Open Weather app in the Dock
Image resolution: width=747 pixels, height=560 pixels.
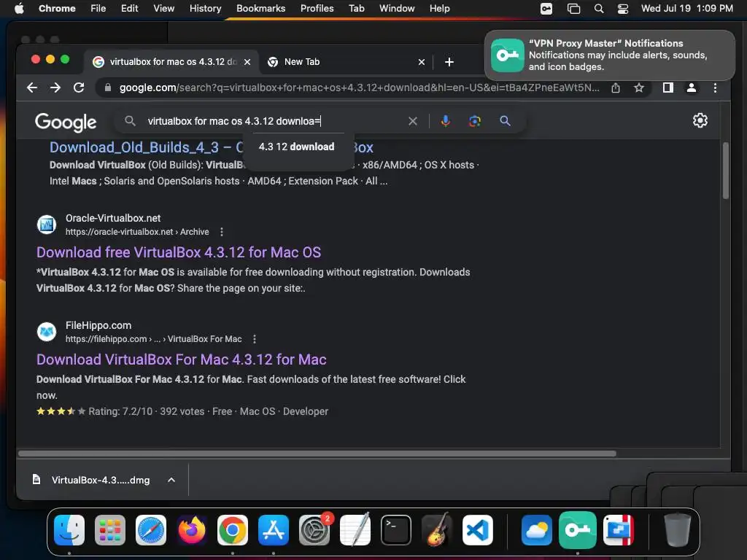tap(537, 530)
